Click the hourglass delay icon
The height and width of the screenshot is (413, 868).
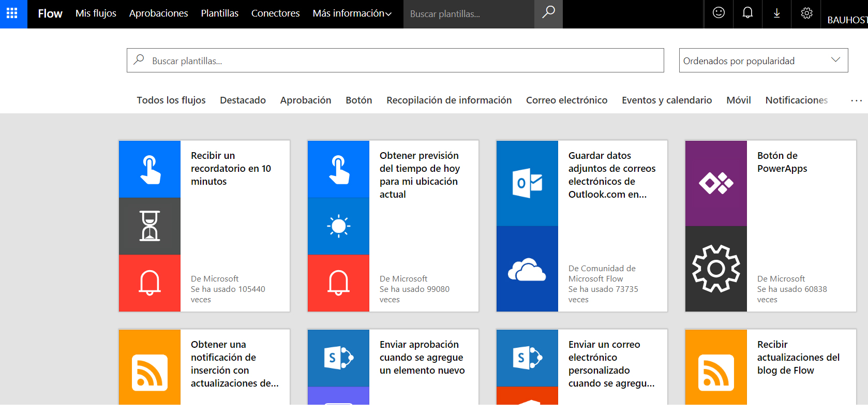tap(150, 226)
